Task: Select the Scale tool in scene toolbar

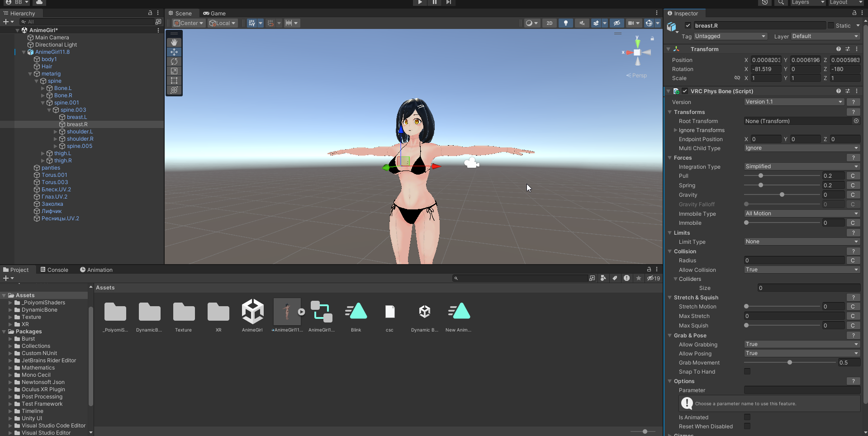Action: tap(174, 71)
